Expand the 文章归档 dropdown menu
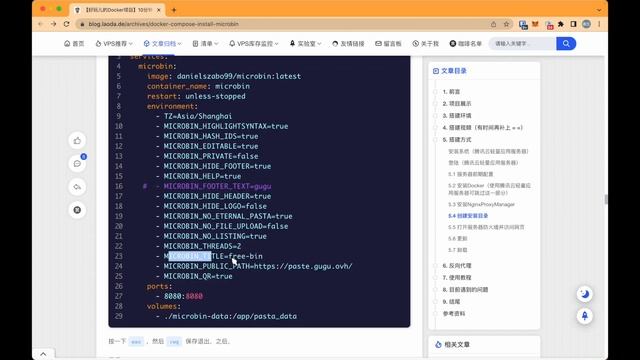 (162, 44)
